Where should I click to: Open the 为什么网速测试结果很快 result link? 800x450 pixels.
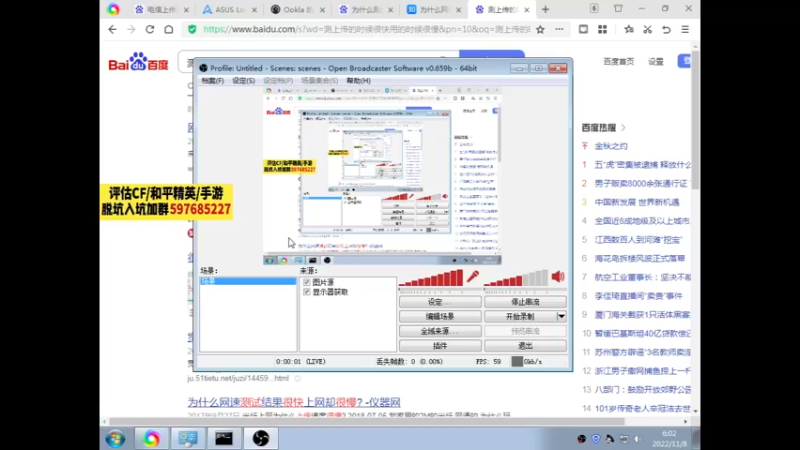point(294,402)
